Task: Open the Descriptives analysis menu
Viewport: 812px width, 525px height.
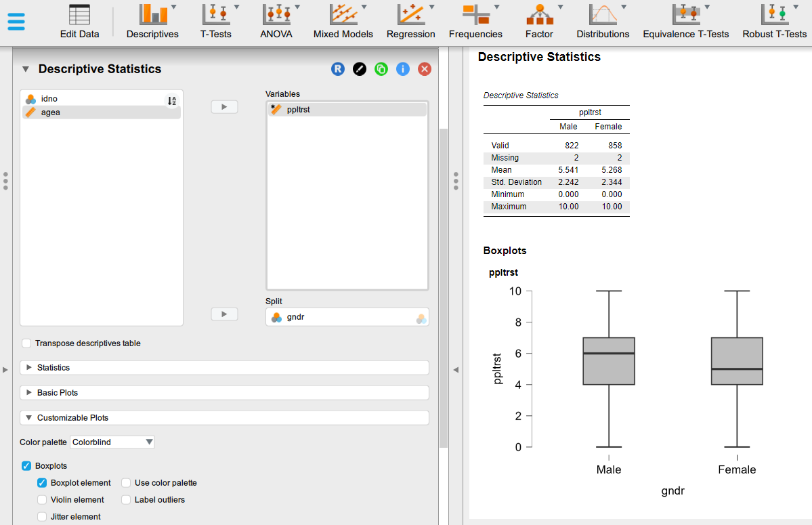Action: [152, 21]
